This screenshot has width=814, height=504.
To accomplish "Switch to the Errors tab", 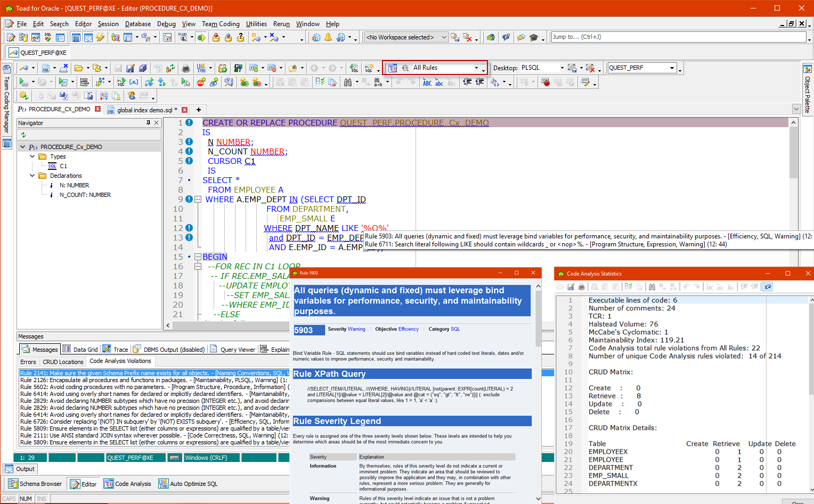I will 28,362.
